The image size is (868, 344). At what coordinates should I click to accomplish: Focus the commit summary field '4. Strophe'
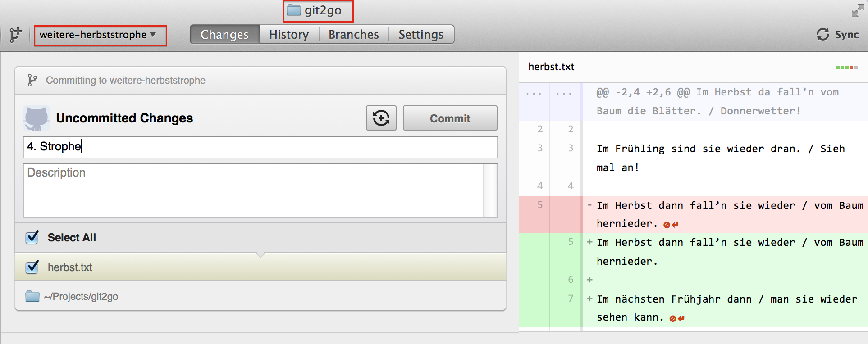pyautogui.click(x=260, y=147)
